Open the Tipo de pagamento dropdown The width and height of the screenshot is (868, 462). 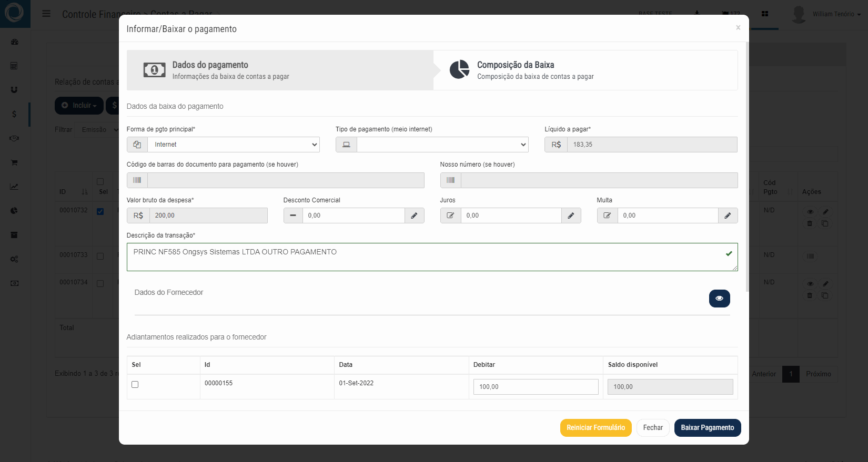[x=442, y=145]
